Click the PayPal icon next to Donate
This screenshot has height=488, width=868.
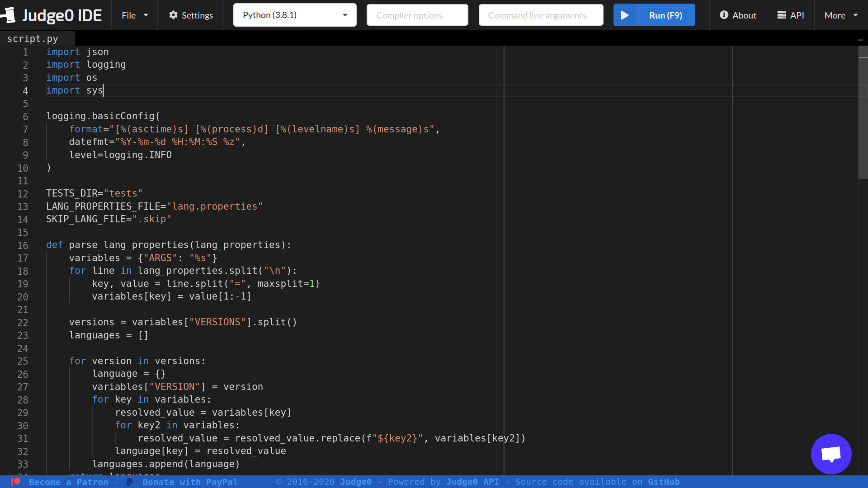click(129, 482)
